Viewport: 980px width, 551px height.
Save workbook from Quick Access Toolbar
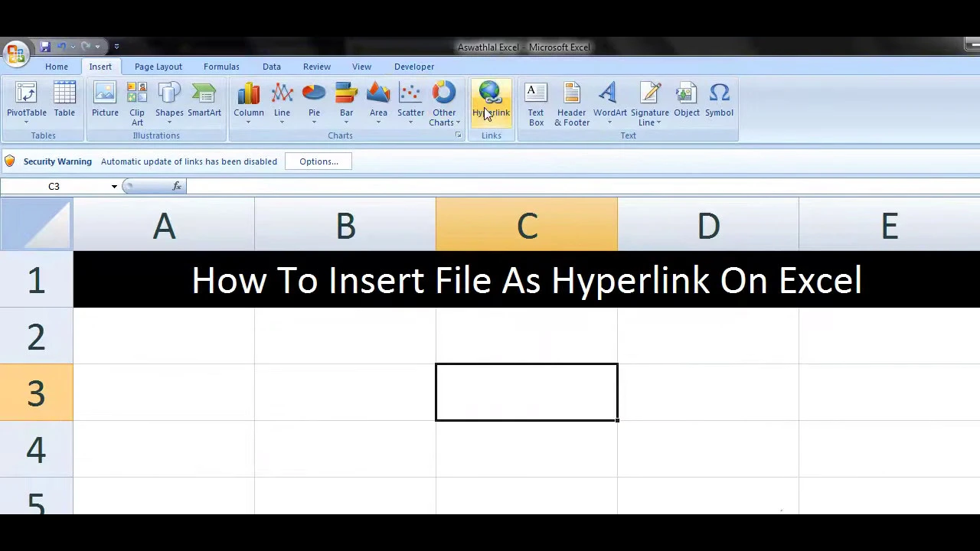tap(45, 47)
